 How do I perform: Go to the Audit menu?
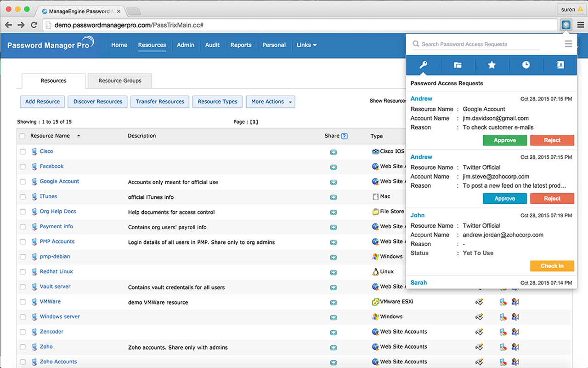[x=212, y=45]
